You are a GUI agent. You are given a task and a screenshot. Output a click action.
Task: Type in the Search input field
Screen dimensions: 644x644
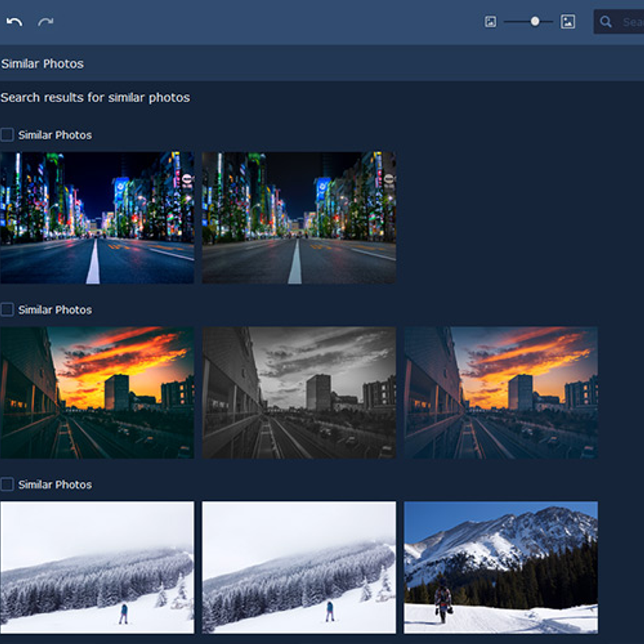pos(632,22)
